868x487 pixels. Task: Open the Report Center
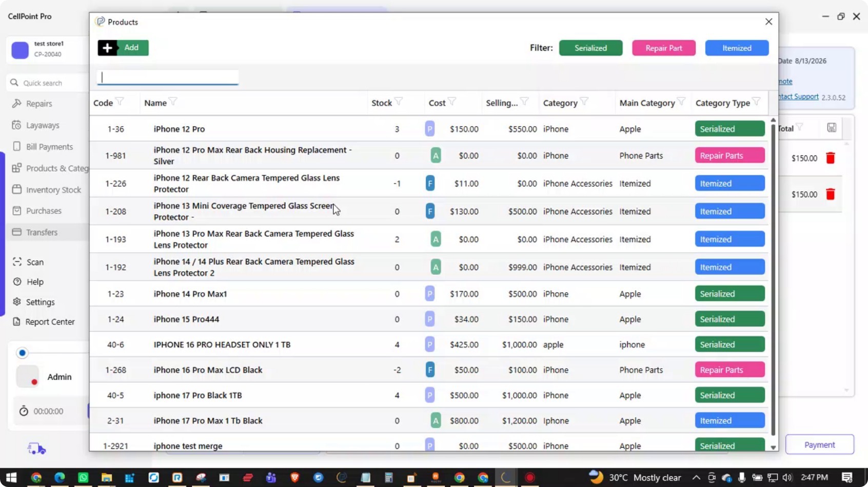pyautogui.click(x=50, y=322)
